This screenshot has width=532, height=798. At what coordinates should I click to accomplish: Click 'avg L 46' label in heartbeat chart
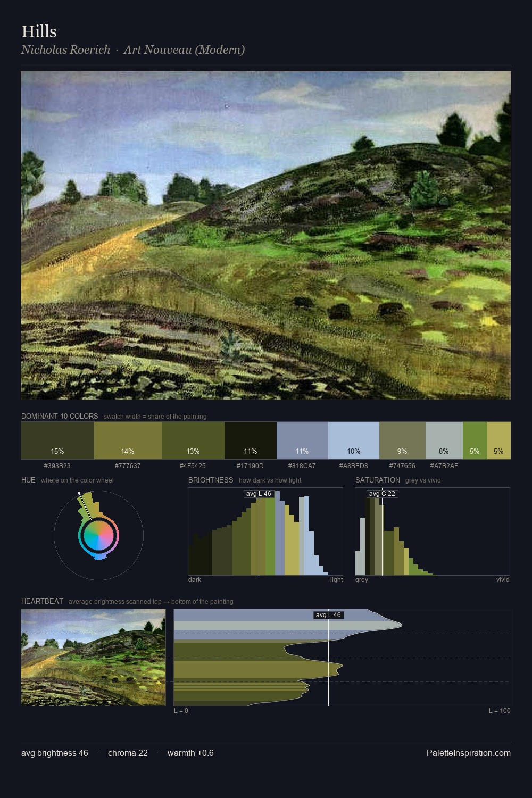tap(328, 615)
